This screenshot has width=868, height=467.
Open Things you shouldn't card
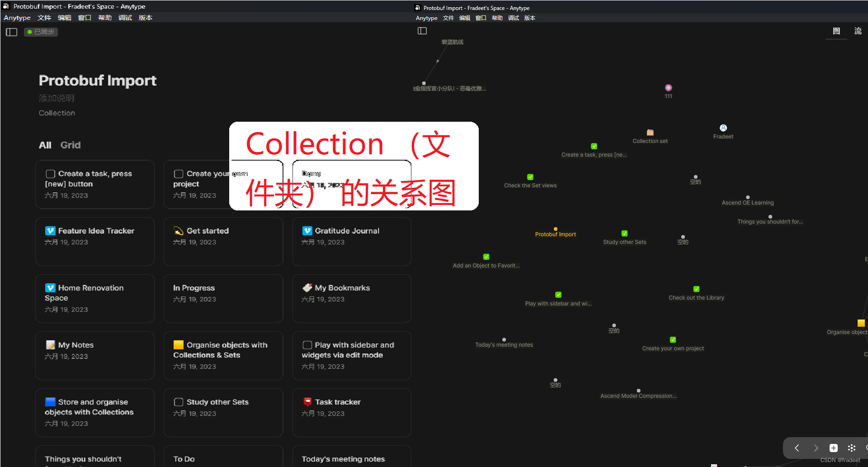click(95, 456)
